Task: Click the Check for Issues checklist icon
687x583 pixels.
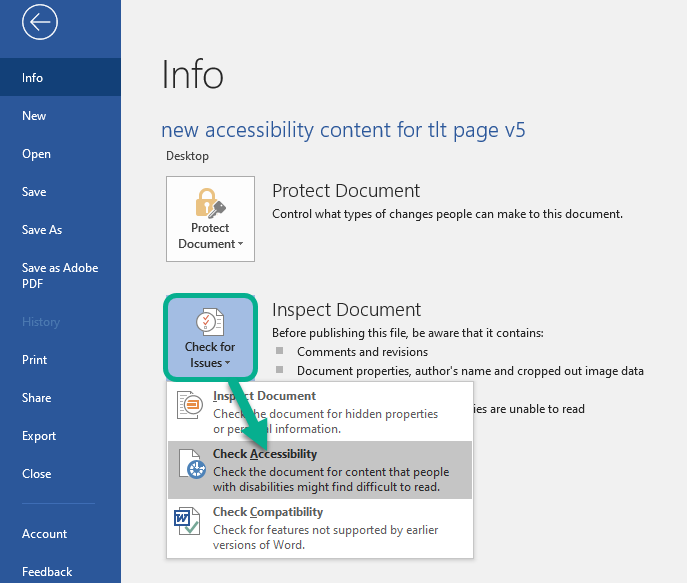Action: point(210,322)
